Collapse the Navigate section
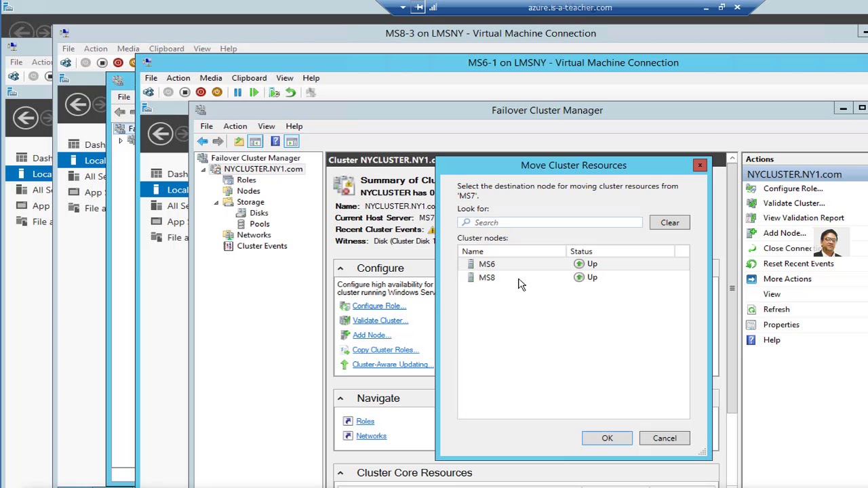 (x=340, y=399)
